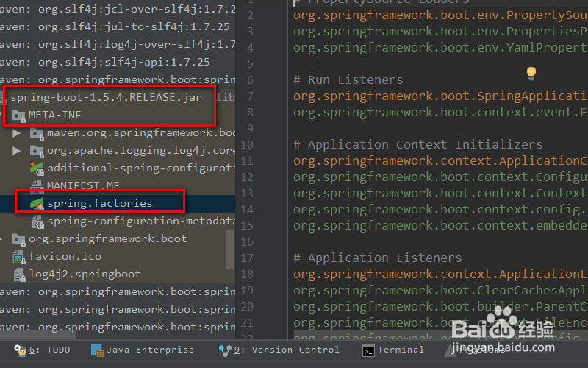This screenshot has width=588, height=368.
Task: Click the '# Run Listeners' comment
Action: (348, 80)
